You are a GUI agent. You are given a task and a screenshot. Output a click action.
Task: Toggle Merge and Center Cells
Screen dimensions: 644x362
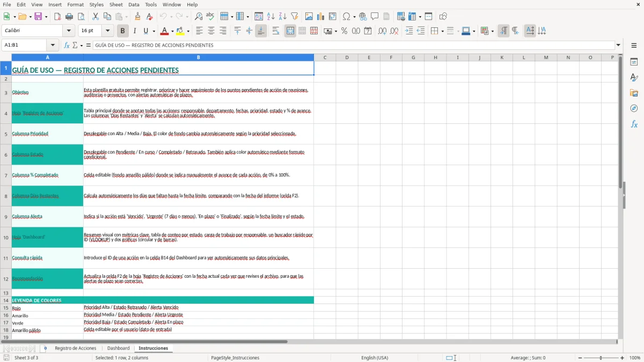pos(290,31)
